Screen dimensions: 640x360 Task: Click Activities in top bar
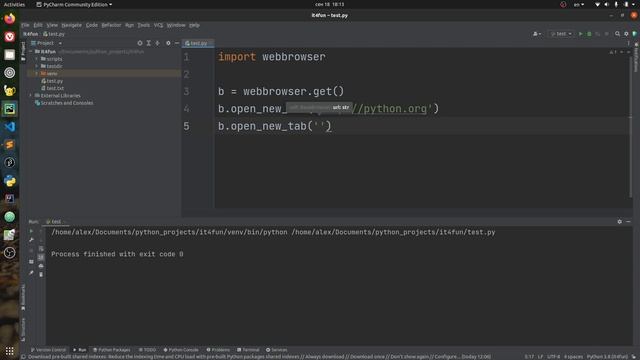[x=14, y=4]
